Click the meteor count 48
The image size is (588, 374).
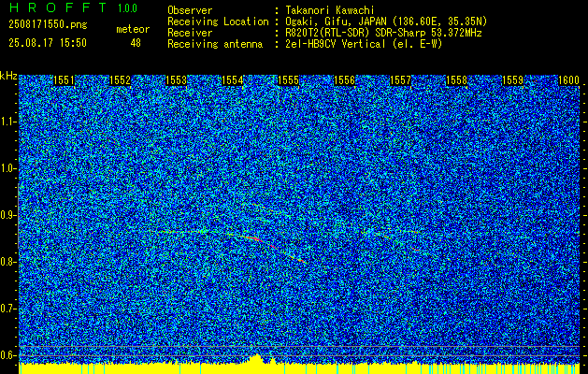[x=136, y=43]
